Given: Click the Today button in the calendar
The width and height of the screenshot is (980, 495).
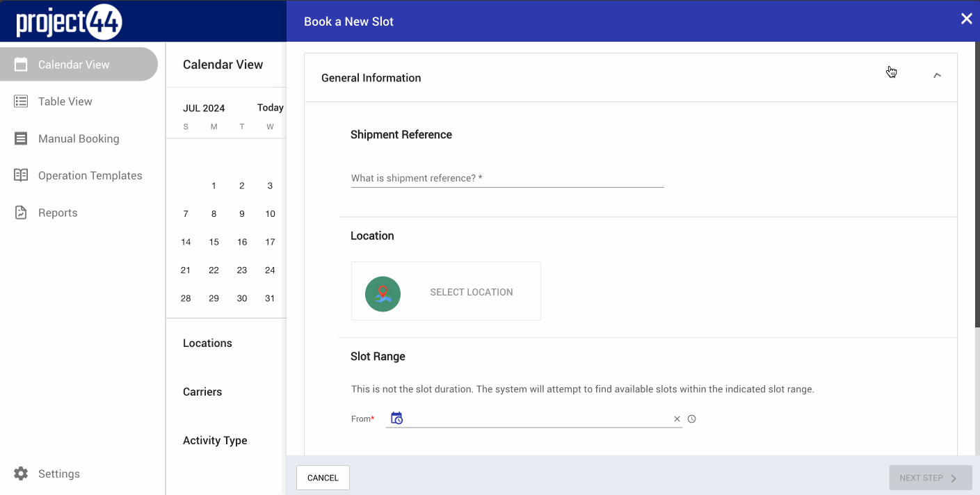Looking at the screenshot, I should click(271, 108).
